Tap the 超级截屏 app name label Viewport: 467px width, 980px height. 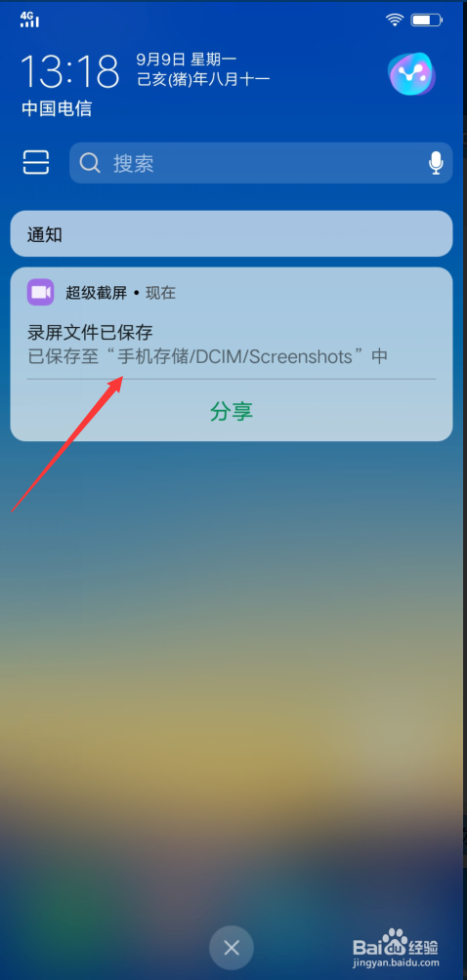(x=97, y=293)
